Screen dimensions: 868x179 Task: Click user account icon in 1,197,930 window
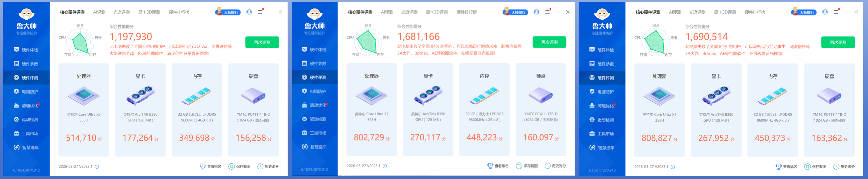[x=249, y=12]
